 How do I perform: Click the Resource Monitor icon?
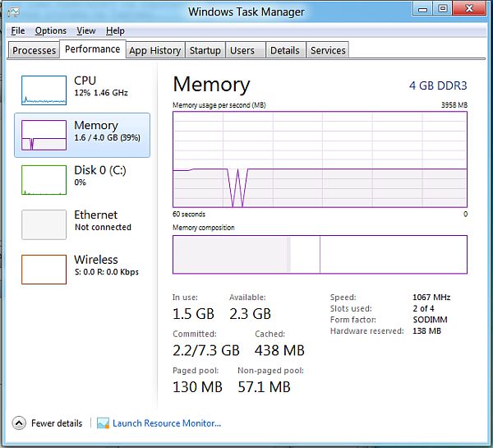[103, 423]
